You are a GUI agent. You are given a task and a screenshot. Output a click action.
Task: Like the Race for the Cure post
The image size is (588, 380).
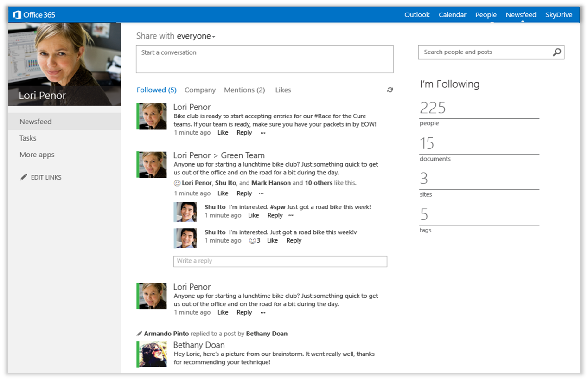pos(223,133)
